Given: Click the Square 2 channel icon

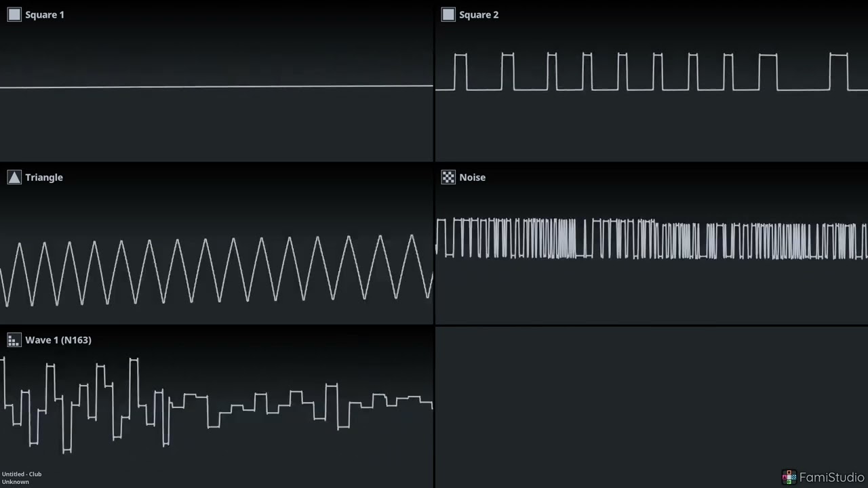Looking at the screenshot, I should [x=448, y=15].
